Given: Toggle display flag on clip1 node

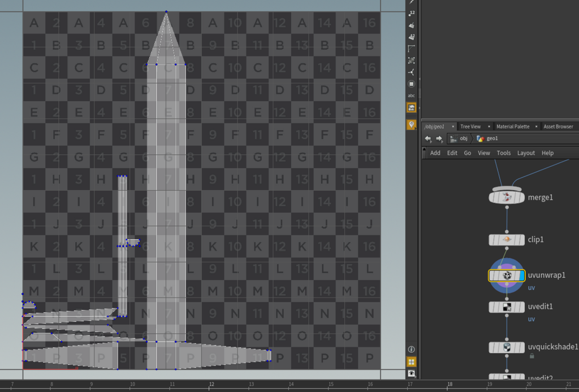Looking at the screenshot, I should (522, 239).
